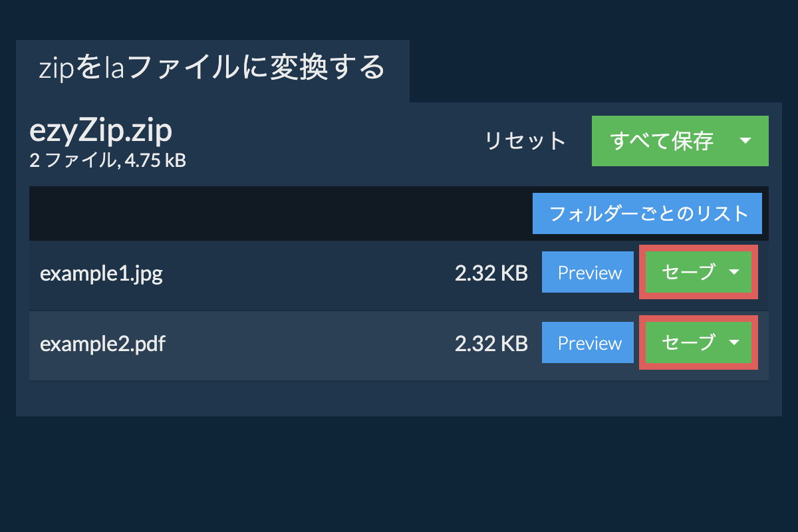The width and height of the screenshot is (798, 532).
Task: Click the example1.jpg file name
Action: pyautogui.click(x=101, y=273)
